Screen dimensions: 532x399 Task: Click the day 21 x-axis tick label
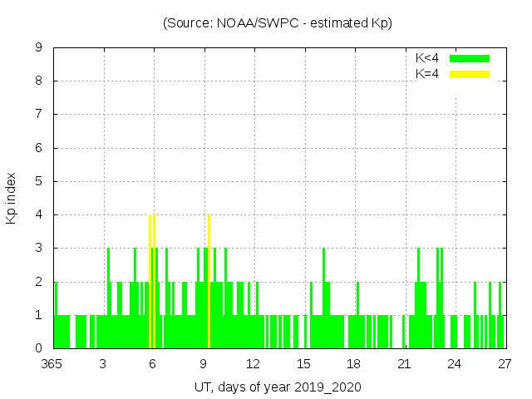coord(404,364)
